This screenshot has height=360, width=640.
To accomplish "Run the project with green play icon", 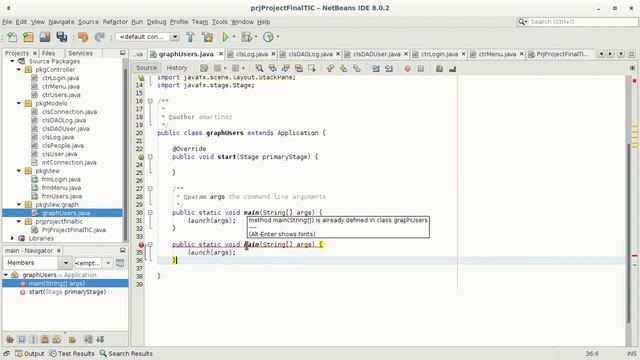I will (x=225, y=37).
